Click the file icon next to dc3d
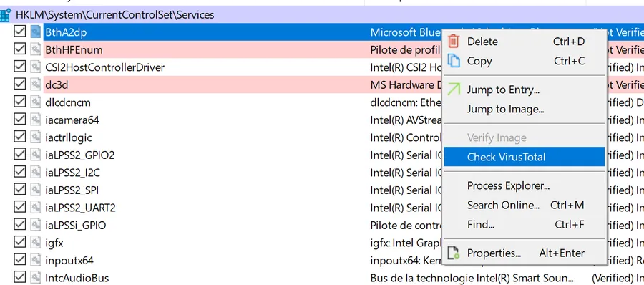This screenshot has width=644, height=285. tap(36, 84)
